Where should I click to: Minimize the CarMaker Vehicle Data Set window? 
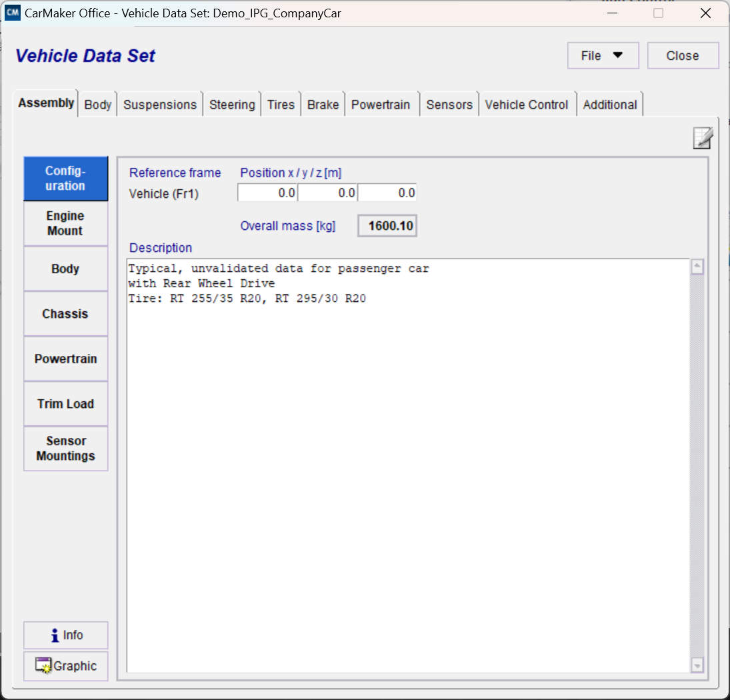click(612, 13)
